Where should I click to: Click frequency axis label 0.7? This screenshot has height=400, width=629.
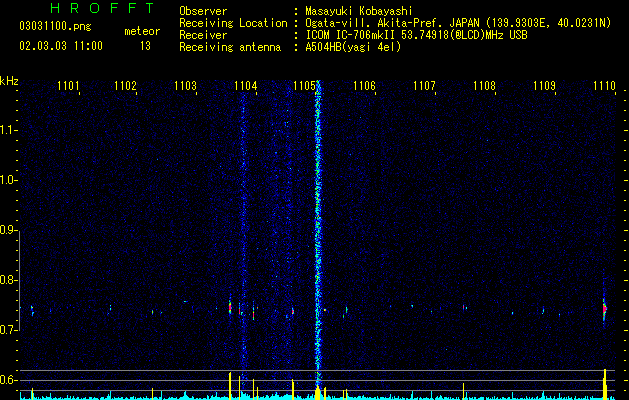point(8,330)
